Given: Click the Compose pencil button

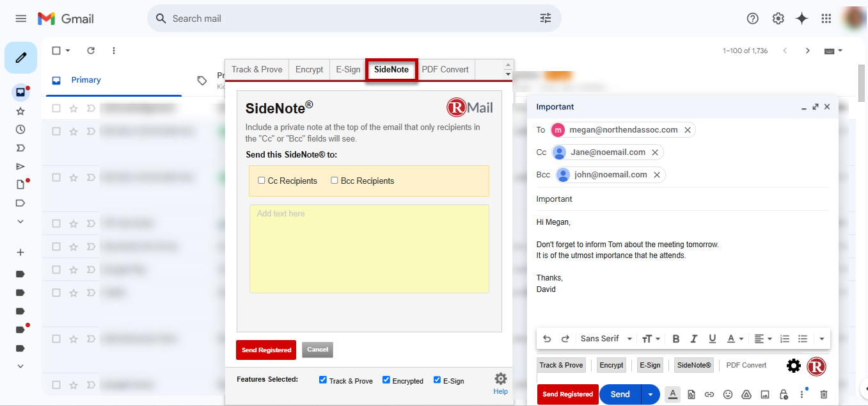Looking at the screenshot, I should pyautogui.click(x=20, y=58).
